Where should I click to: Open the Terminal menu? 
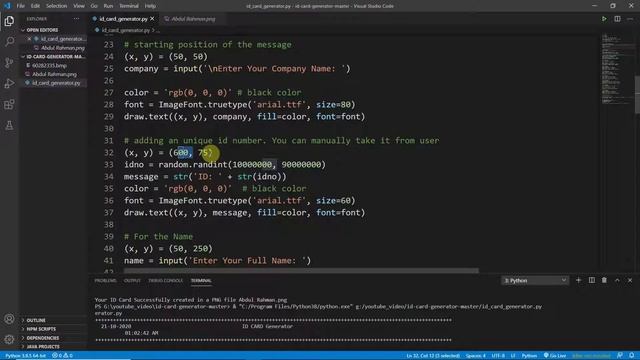(x=129, y=6)
